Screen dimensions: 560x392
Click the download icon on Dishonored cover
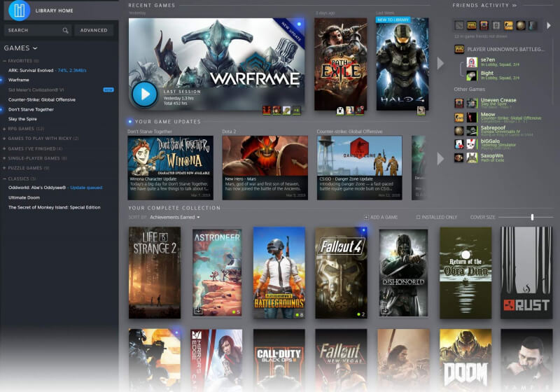click(x=384, y=311)
